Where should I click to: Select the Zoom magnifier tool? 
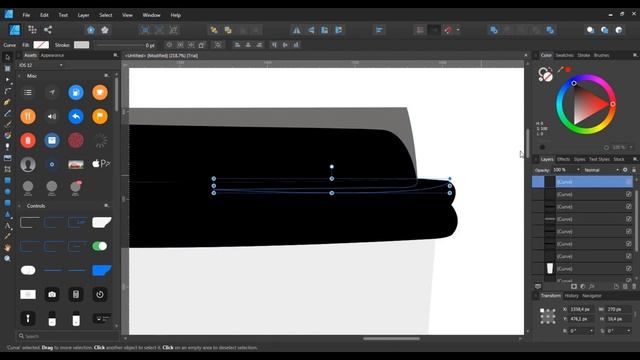(x=7, y=258)
